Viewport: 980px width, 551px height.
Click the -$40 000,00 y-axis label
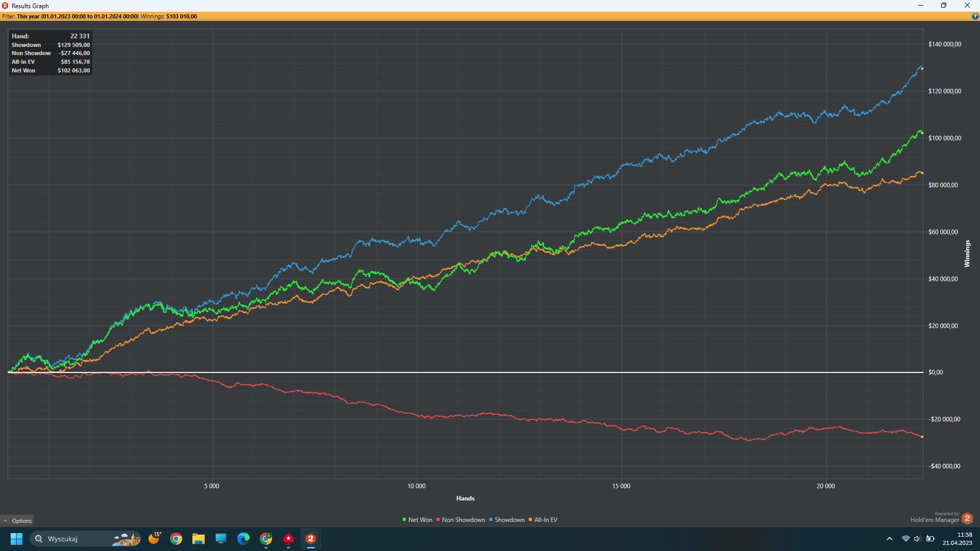point(944,466)
